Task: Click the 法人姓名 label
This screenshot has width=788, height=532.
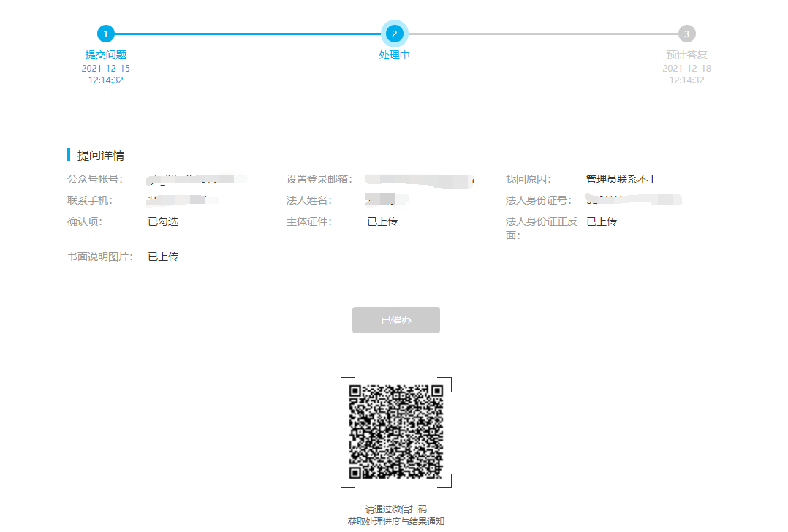Action: tap(309, 200)
